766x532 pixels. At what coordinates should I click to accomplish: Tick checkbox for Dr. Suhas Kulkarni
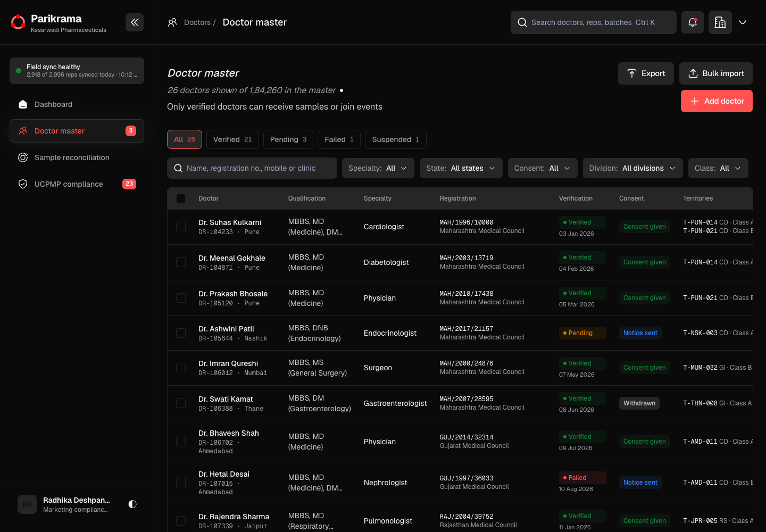(x=181, y=227)
